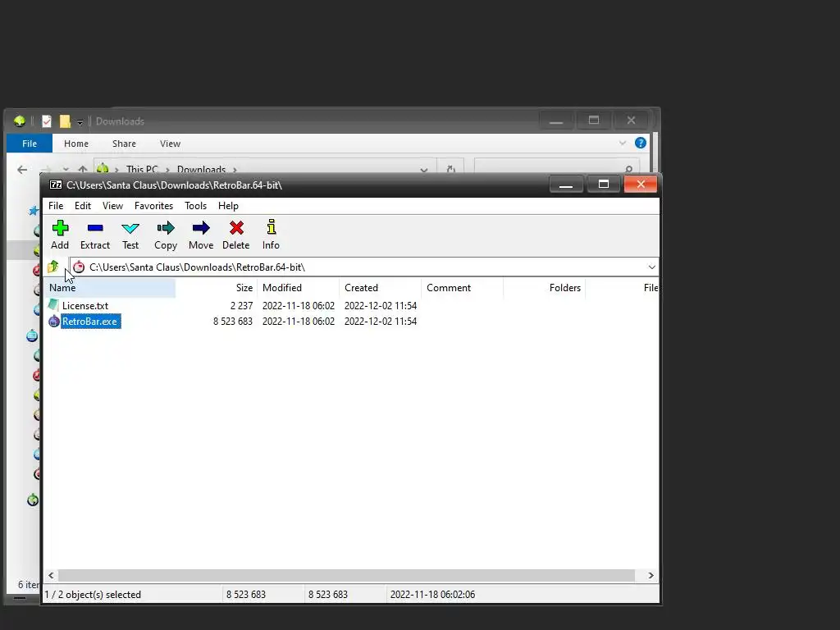Minimize the 7-Zip window
Screen dimensions: 840x630
point(566,185)
